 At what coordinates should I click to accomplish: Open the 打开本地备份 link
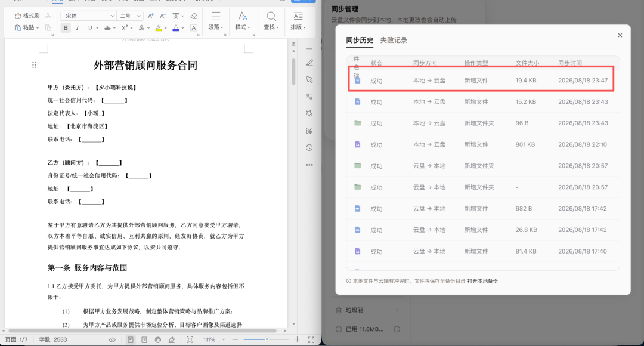pyautogui.click(x=482, y=281)
